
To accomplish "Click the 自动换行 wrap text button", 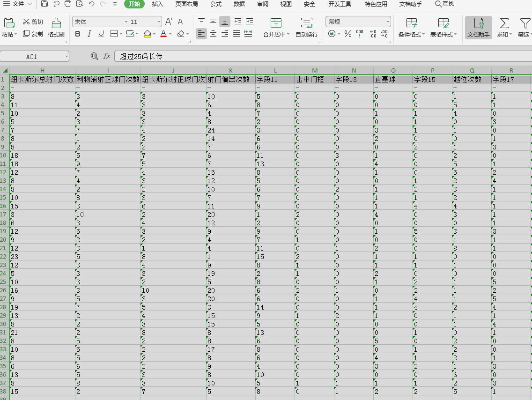I will tap(307, 27).
